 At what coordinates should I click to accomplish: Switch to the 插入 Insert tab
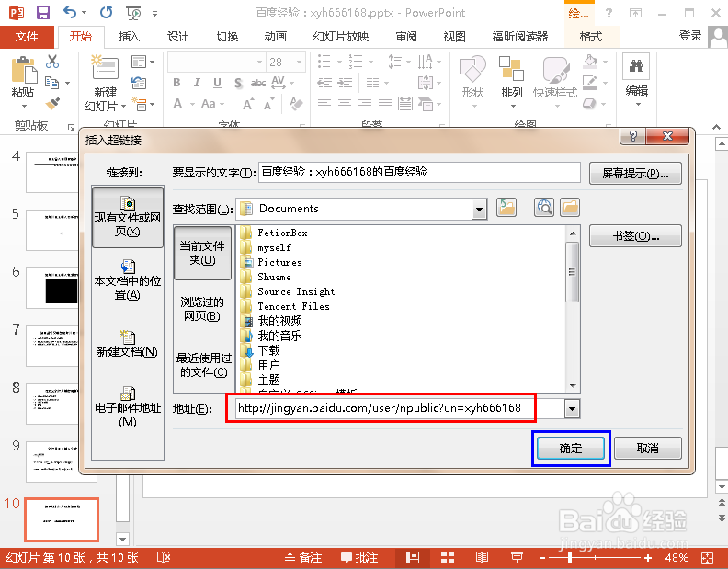130,36
